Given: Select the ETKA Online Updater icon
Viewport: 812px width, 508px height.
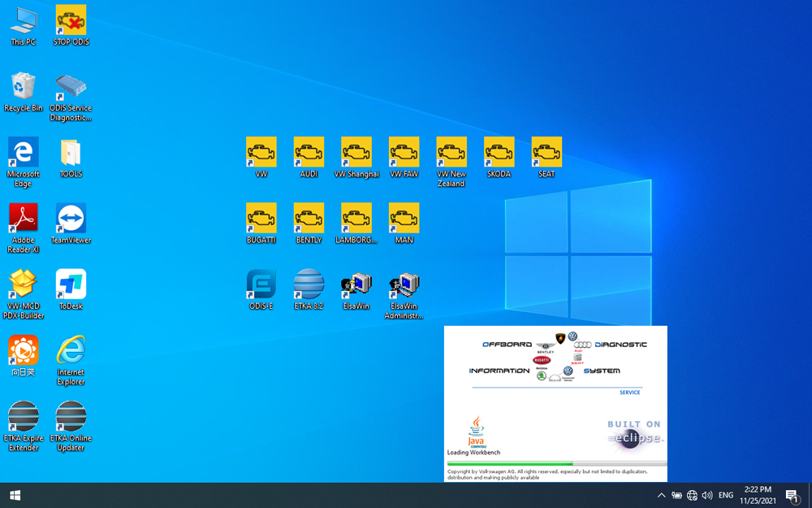Looking at the screenshot, I should point(71,427).
